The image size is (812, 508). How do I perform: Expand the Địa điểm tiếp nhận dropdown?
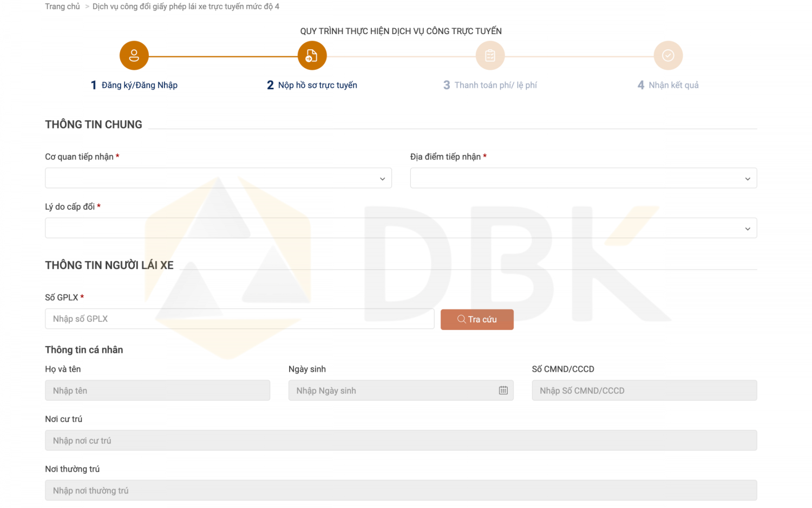pyautogui.click(x=583, y=178)
